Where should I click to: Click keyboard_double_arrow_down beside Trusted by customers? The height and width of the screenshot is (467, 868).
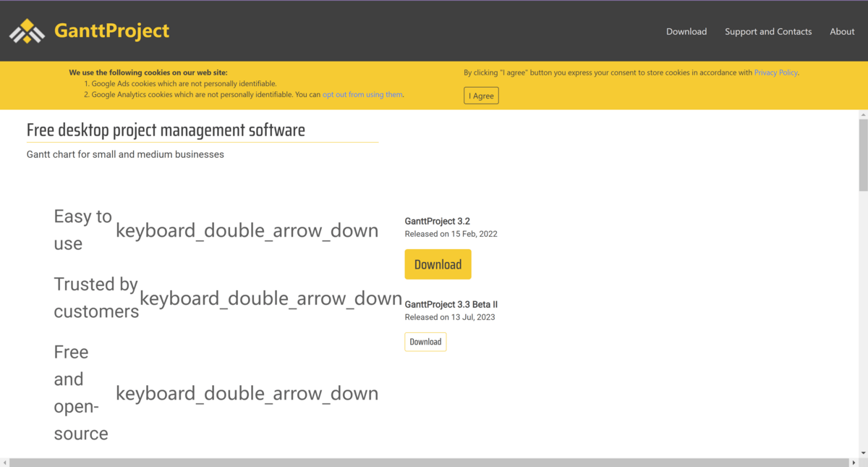[x=271, y=298]
